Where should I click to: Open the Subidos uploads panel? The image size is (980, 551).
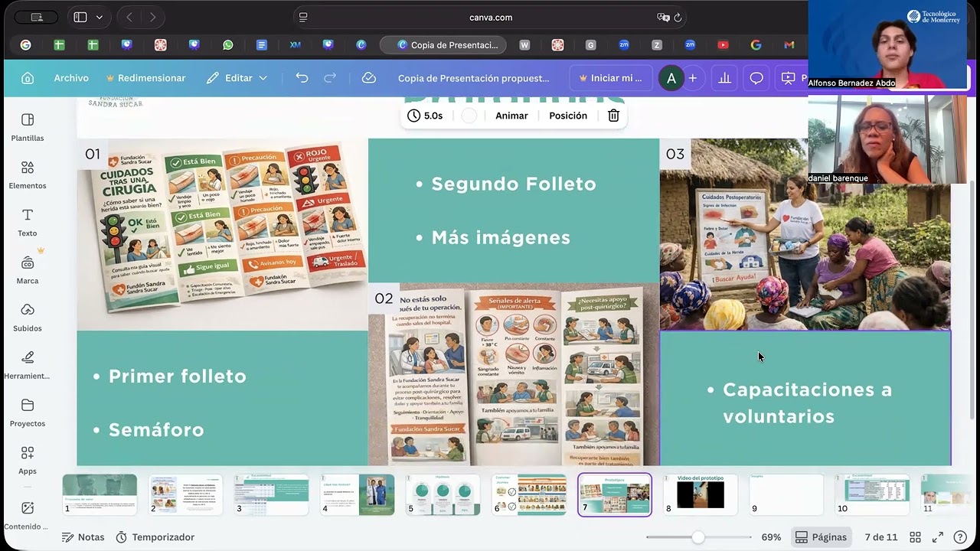[28, 317]
